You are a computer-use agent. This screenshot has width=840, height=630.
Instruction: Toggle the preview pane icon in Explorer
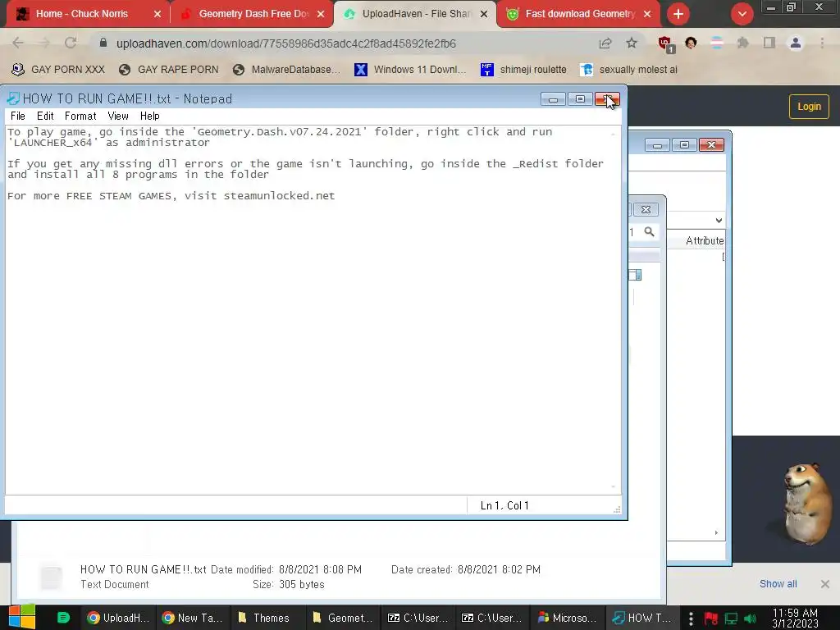tap(636, 275)
